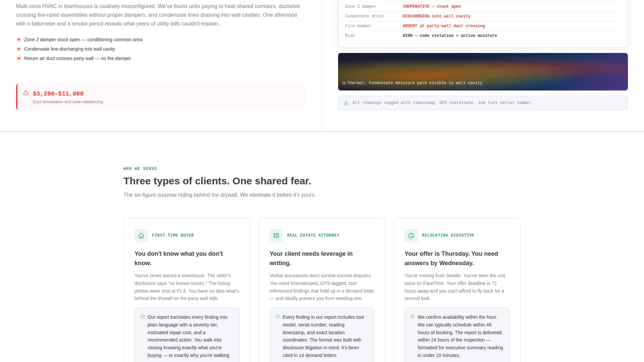The width and height of the screenshot is (644, 362).
Task: Click red bullet for Zone 2 damper stuck open
Action: point(19,40)
